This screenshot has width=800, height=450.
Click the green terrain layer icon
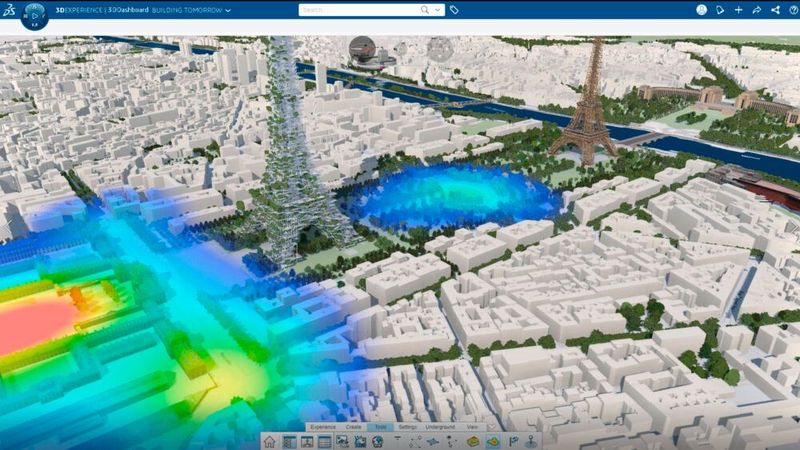(x=473, y=442)
